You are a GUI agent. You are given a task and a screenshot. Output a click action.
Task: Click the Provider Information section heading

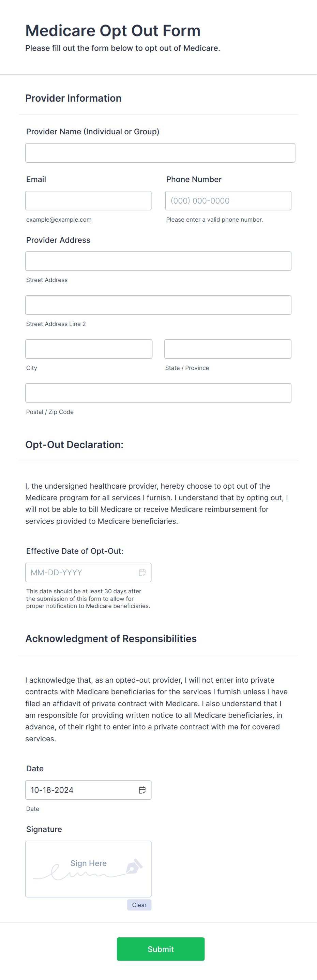[x=73, y=98]
